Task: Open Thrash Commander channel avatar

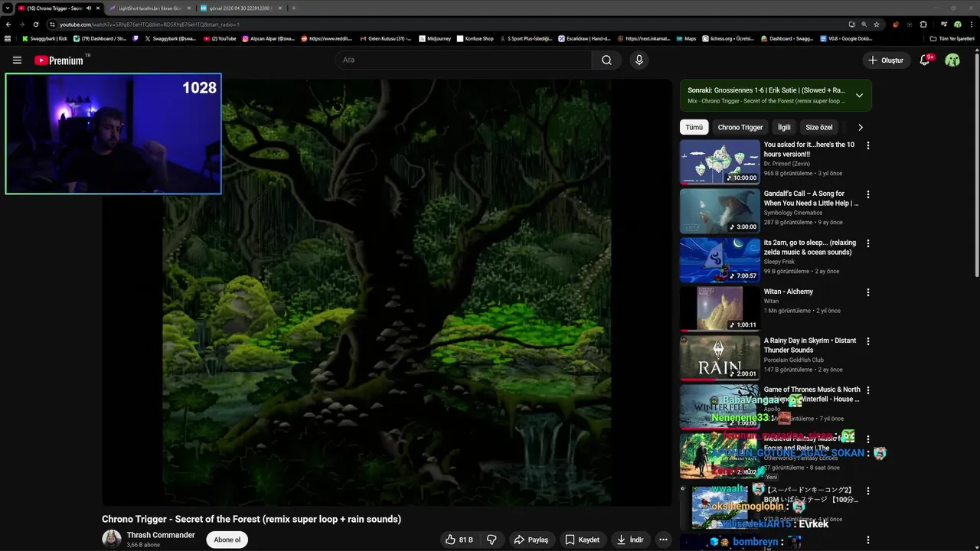Action: [x=112, y=540]
